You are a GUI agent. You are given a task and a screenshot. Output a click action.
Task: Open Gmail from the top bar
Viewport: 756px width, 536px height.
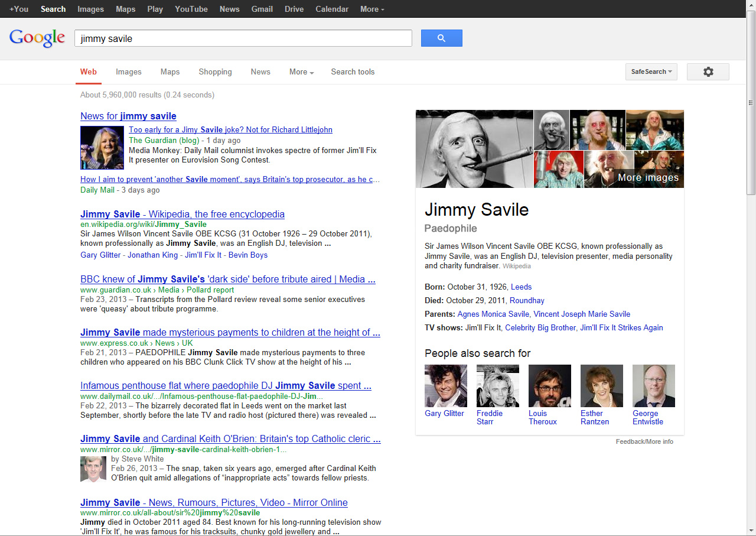[x=262, y=9]
